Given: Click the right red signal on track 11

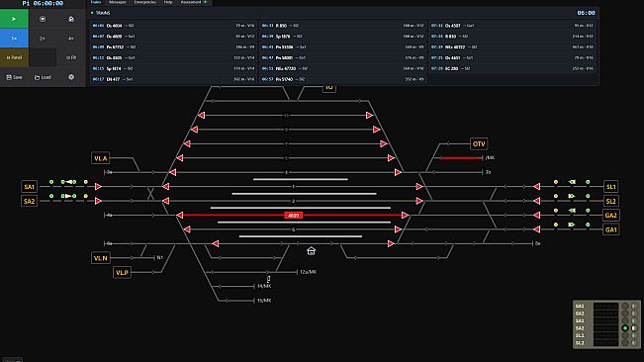Looking at the screenshot, I should [x=370, y=116].
